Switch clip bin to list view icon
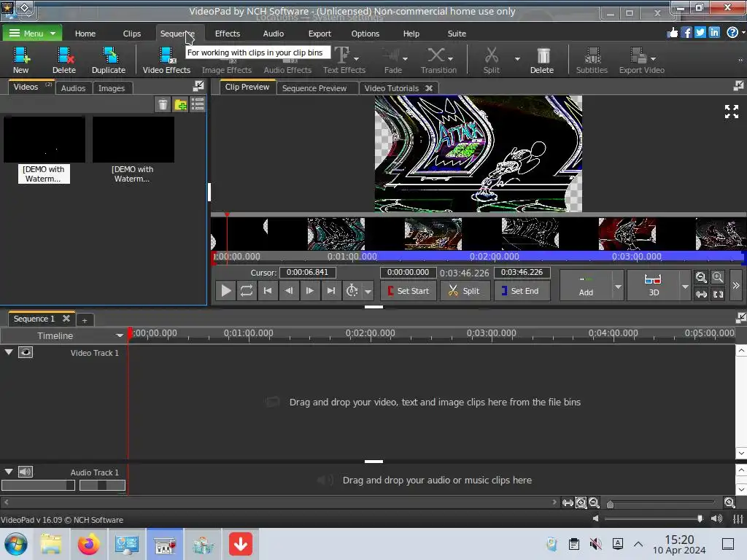 click(198, 104)
